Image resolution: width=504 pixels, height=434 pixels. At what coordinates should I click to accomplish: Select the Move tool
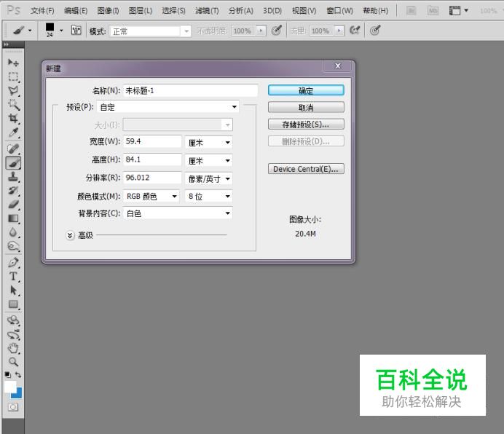point(13,63)
